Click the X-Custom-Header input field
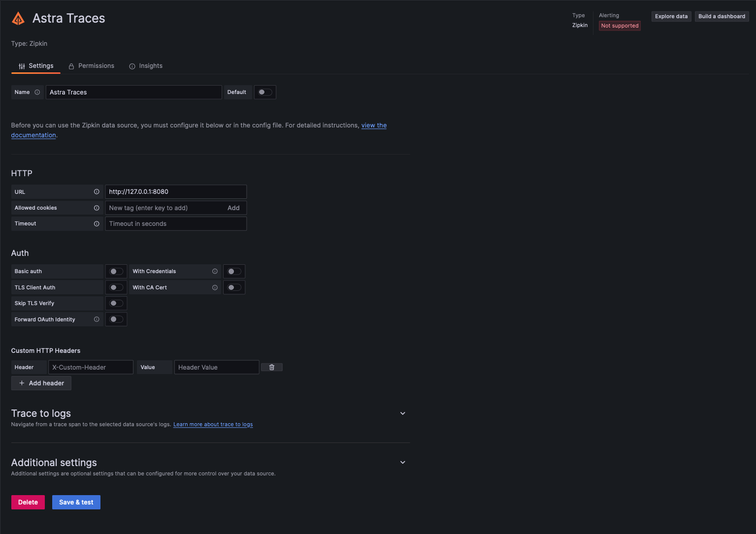This screenshot has height=534, width=756. click(91, 367)
